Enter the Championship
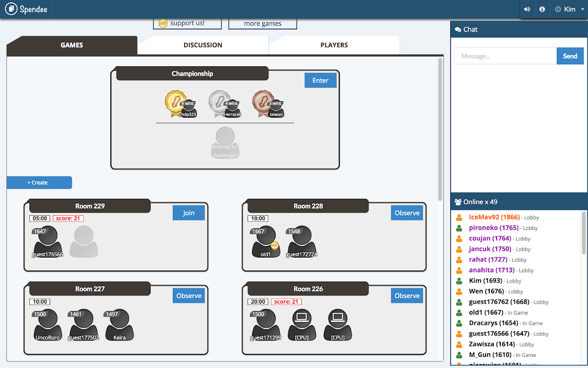Screen dimensions: 588x368 (321, 80)
